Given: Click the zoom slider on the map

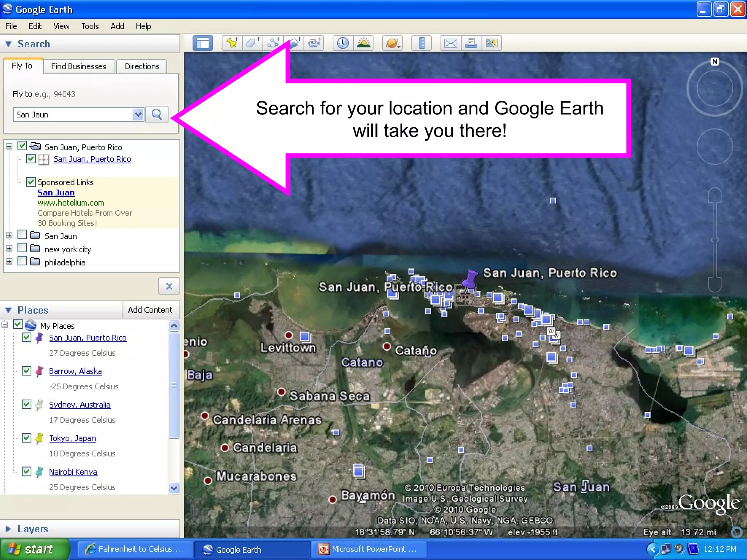Looking at the screenshot, I should (x=715, y=240).
